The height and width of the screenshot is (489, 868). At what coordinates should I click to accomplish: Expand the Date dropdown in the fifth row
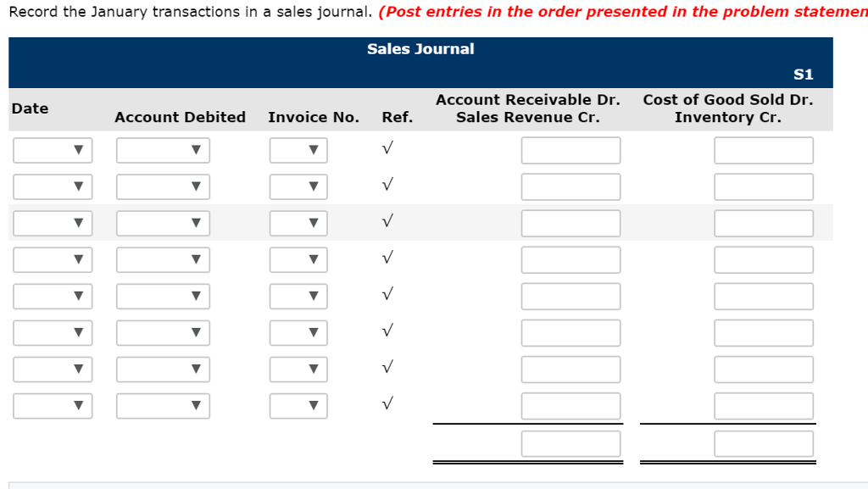click(x=53, y=296)
